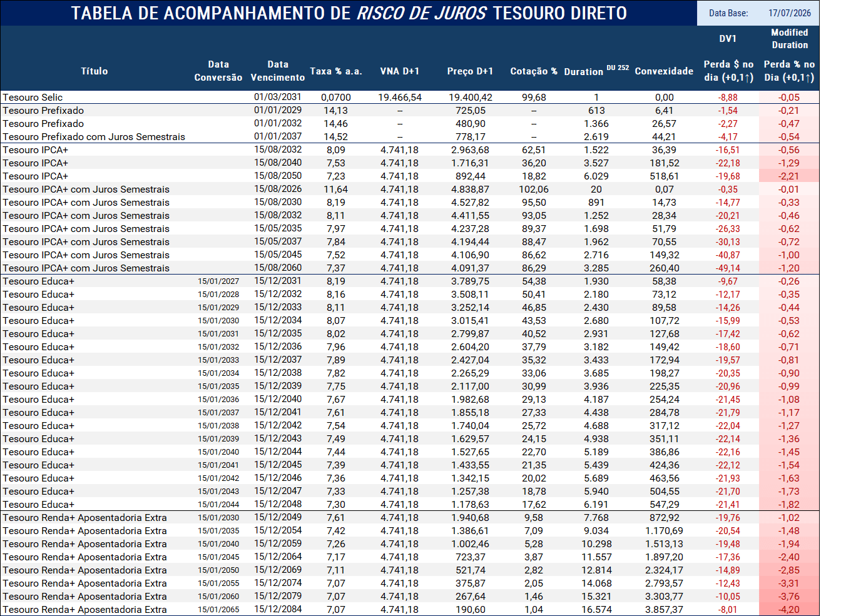This screenshot has height=616, width=851.
Task: Select the price cell 2.963,68
Action: coord(471,150)
